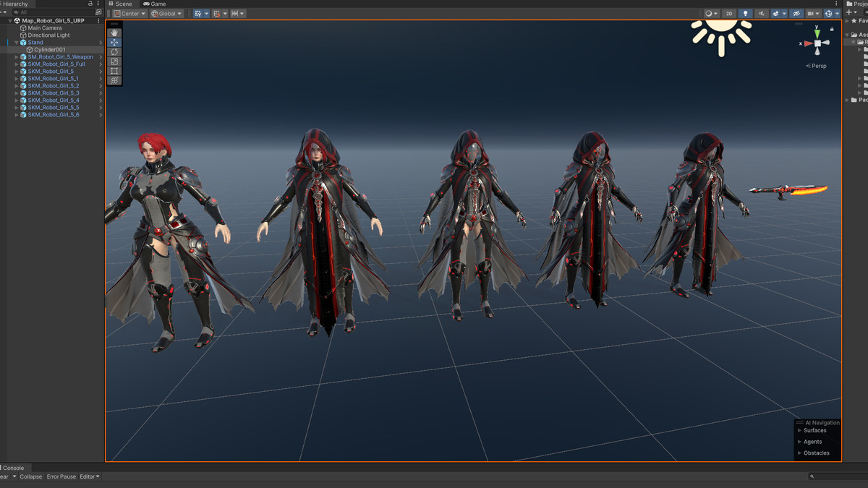Select the Rect tool
Screen dimensions: 868x488
click(114, 71)
